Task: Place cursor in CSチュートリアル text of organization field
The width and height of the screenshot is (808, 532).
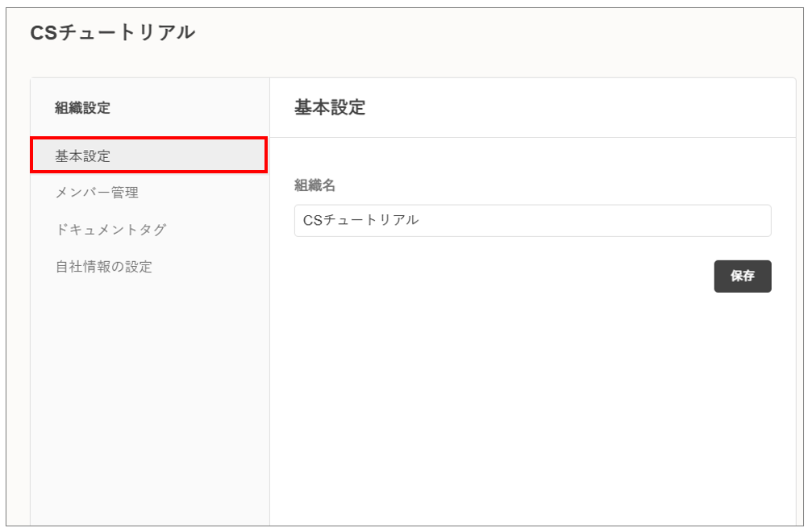Action: coord(360,220)
